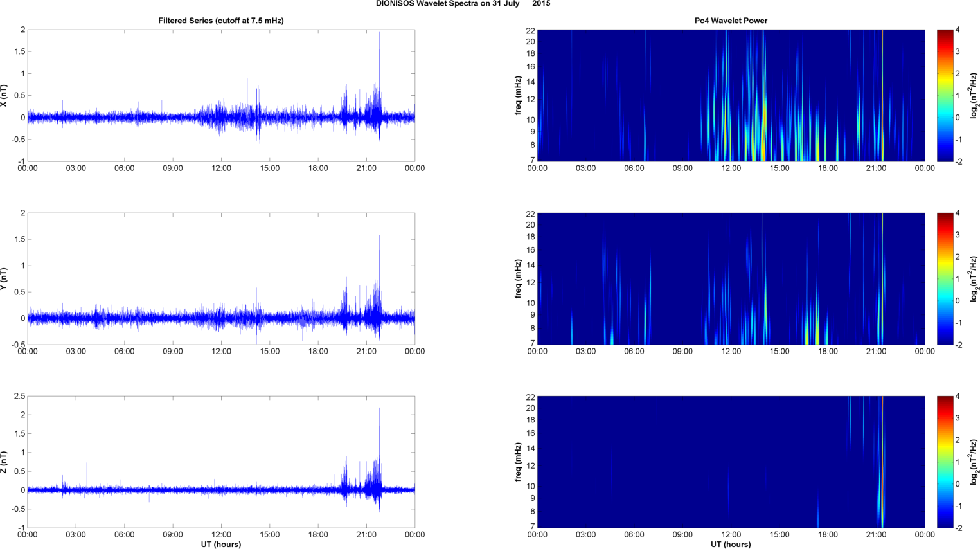Click the 'DIONISOS Wavelet Spectra on 31 July 2015' title
The width and height of the screenshot is (980, 549).
click(x=463, y=4)
